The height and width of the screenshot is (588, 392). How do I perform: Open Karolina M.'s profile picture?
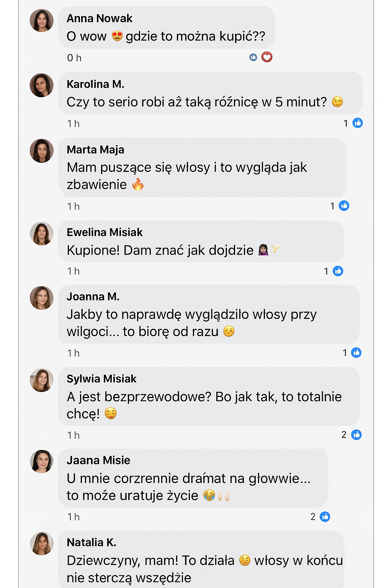pyautogui.click(x=42, y=85)
